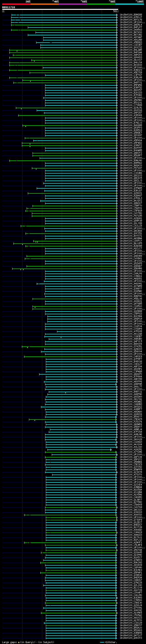
Task: Click the purple ~60% identity color segment
Action: 73,4
